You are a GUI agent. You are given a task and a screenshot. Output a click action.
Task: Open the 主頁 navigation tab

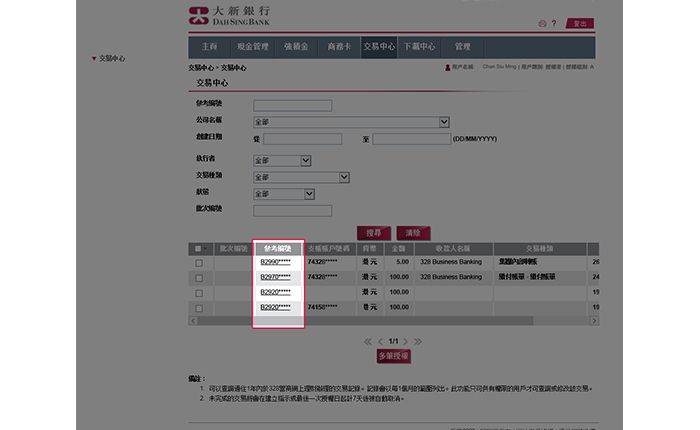(209, 47)
